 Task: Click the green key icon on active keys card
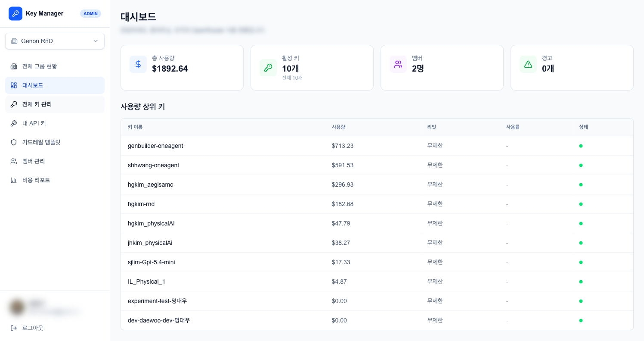click(268, 68)
